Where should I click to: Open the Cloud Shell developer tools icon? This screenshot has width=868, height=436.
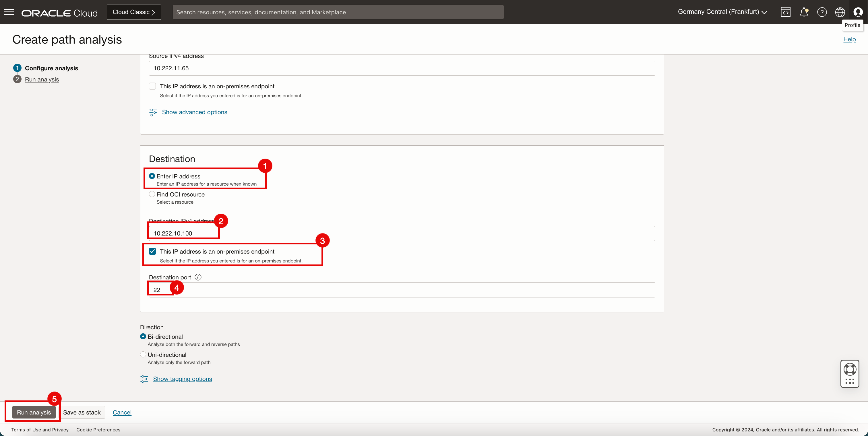pos(785,12)
